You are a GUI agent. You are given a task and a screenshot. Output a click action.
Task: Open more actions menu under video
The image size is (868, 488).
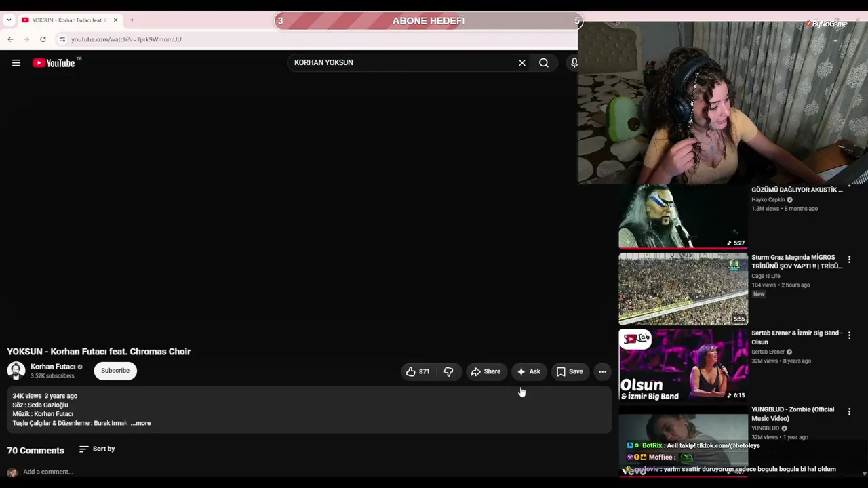pyautogui.click(x=602, y=371)
